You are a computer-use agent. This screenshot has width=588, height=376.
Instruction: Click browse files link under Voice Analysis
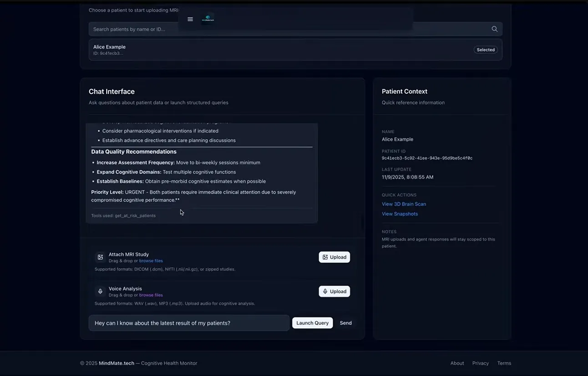click(151, 295)
